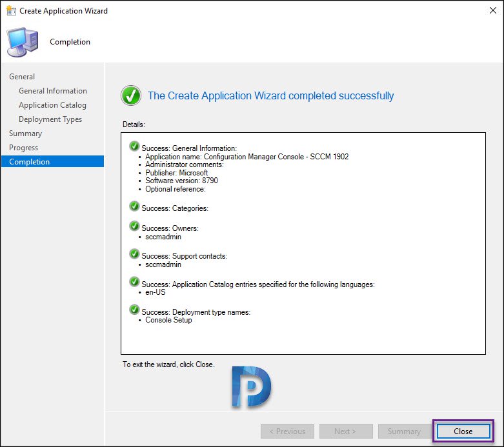Click checkmark icon beside General Information success
Screen dimensions: 504x447
tap(134, 146)
